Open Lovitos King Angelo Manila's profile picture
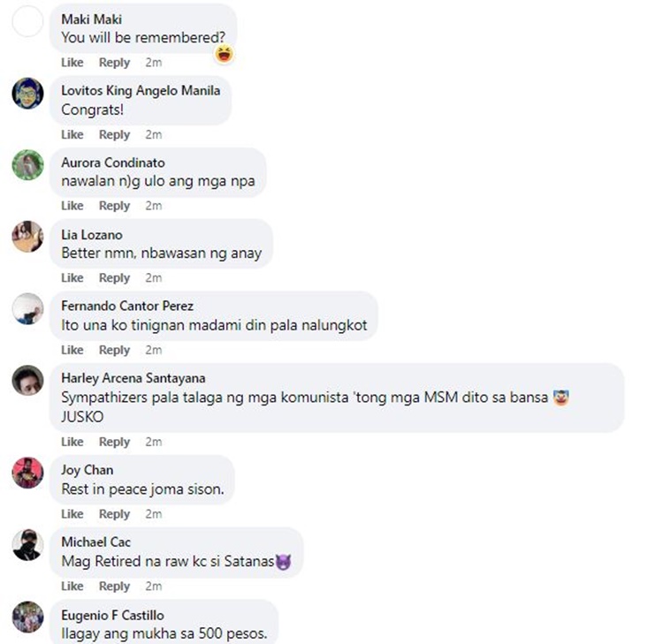The image size is (663, 644). [x=27, y=94]
